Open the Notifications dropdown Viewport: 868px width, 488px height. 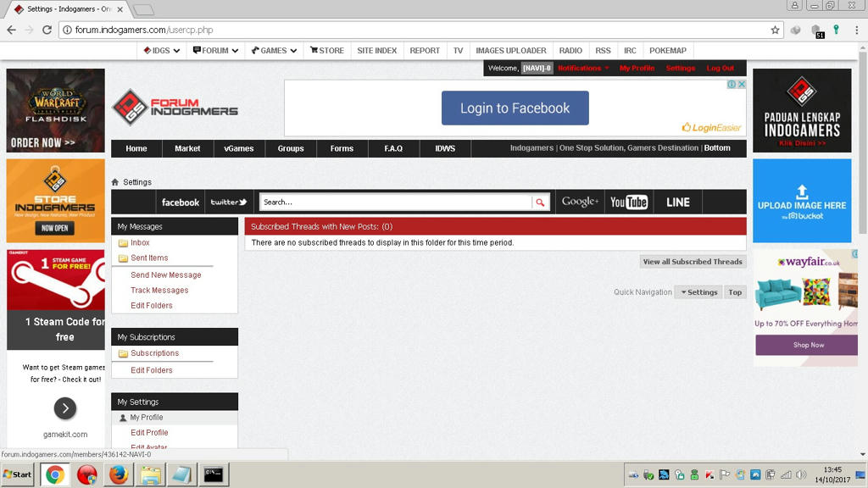tap(583, 68)
